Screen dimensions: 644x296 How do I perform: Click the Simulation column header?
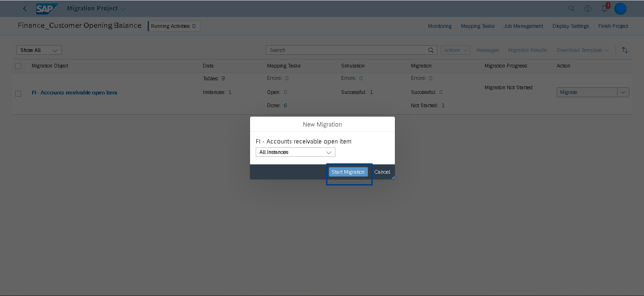353,66
